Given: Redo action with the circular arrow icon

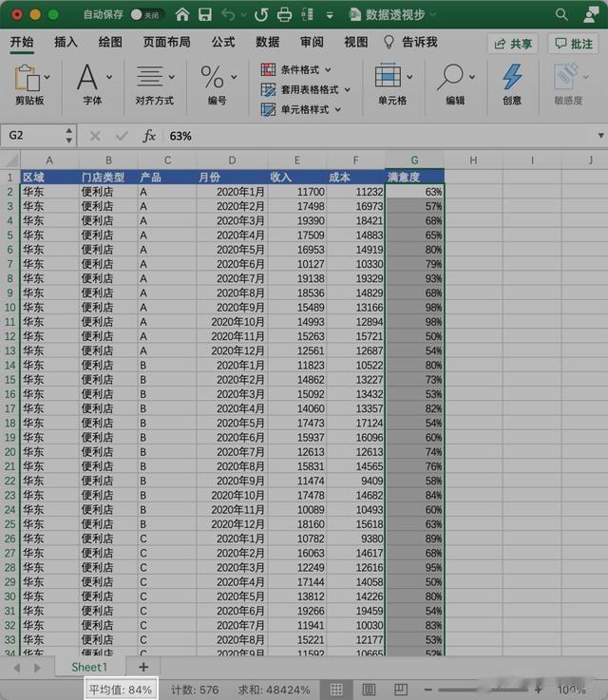Looking at the screenshot, I should coord(261,15).
